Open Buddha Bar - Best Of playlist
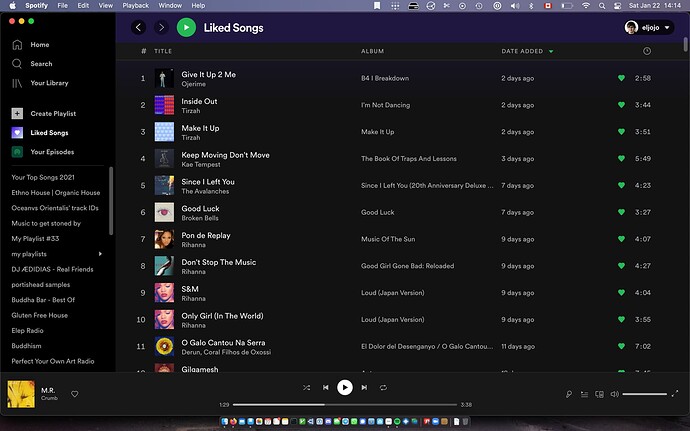The image size is (690, 431). tap(43, 300)
